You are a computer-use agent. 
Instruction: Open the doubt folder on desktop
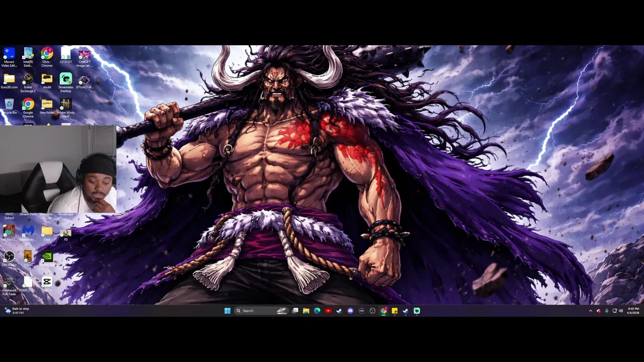47,81
